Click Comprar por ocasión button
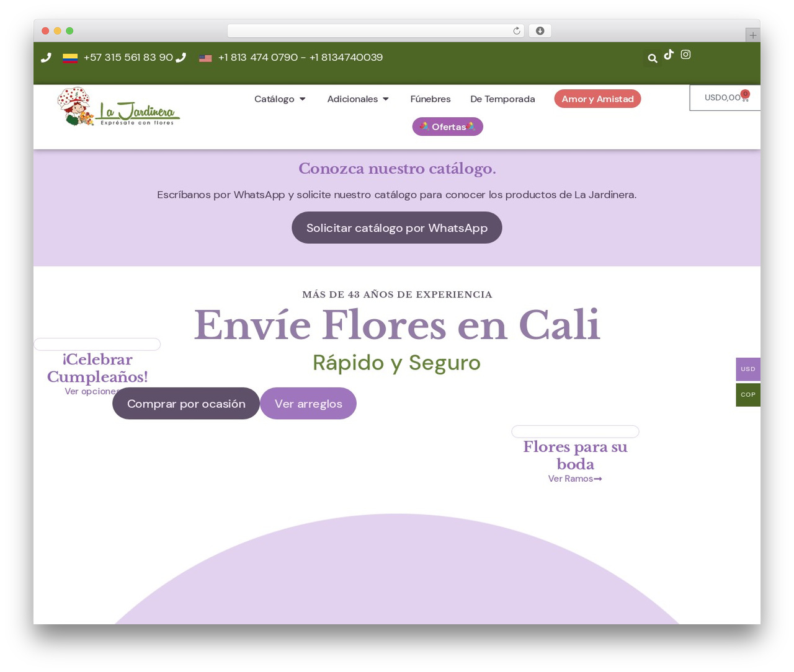Viewport: 794px width, 672px height. pos(186,404)
